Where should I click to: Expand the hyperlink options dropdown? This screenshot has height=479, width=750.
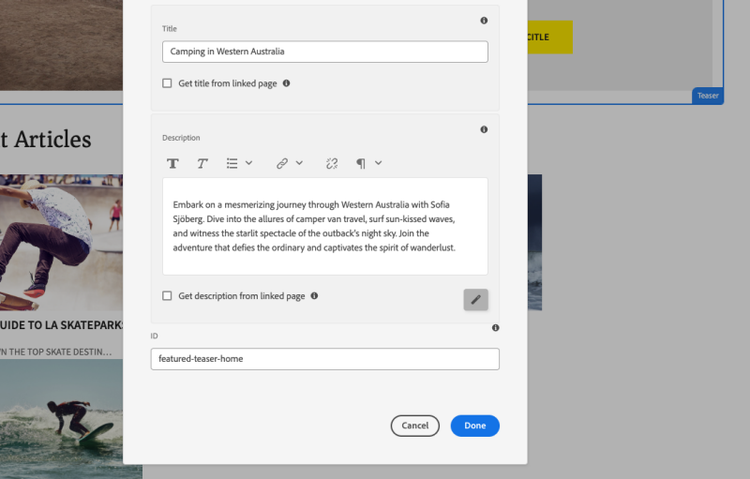tap(289, 163)
